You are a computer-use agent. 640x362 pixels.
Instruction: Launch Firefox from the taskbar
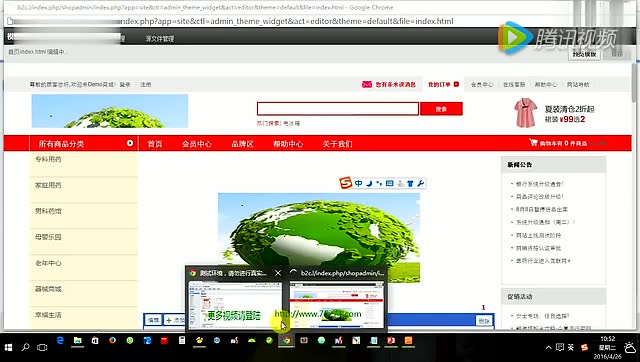tap(112, 340)
